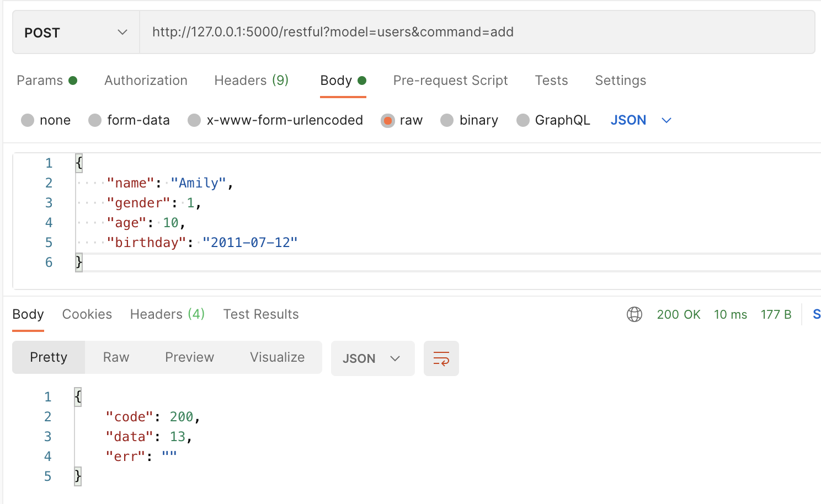
Task: Select the raw body radio button
Action: (388, 120)
